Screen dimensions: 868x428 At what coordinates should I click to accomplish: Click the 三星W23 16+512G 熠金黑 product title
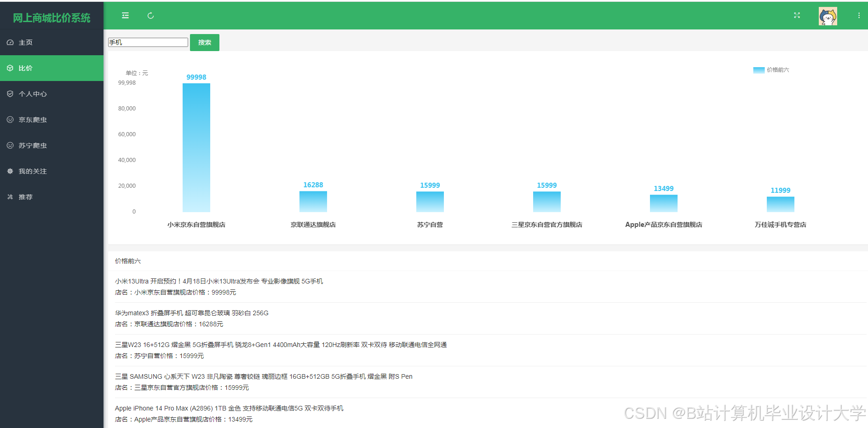tap(281, 345)
